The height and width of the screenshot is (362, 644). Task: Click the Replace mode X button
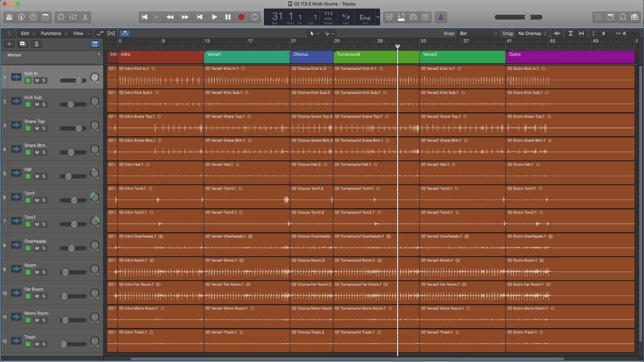point(389,17)
